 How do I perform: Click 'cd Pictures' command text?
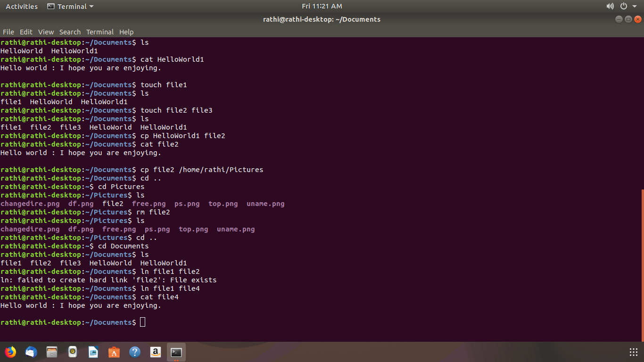[x=121, y=187]
